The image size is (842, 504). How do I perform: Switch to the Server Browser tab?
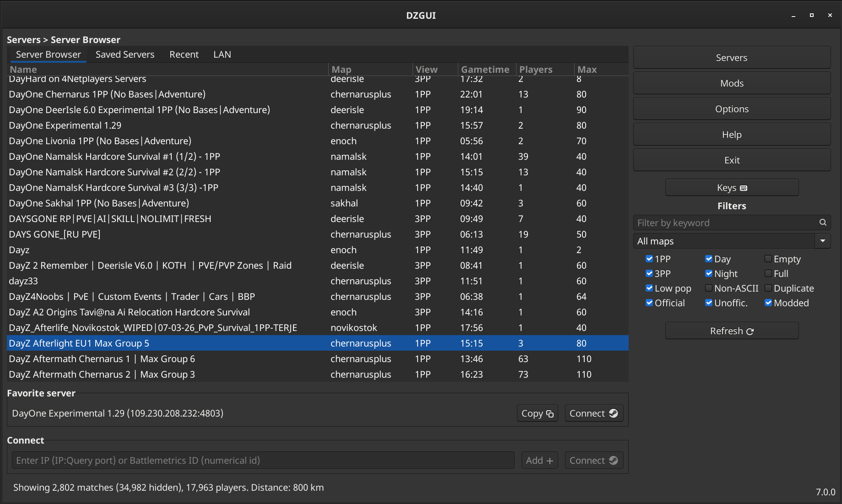49,54
